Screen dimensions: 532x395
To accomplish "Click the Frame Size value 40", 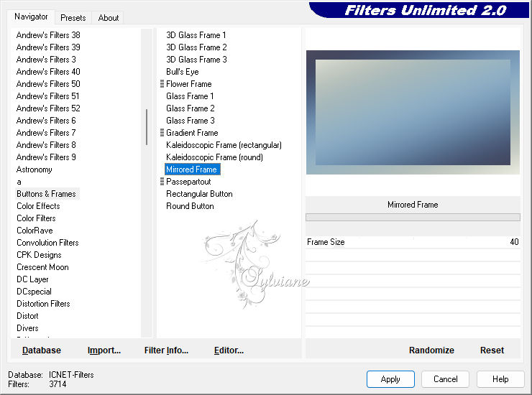I will click(514, 242).
